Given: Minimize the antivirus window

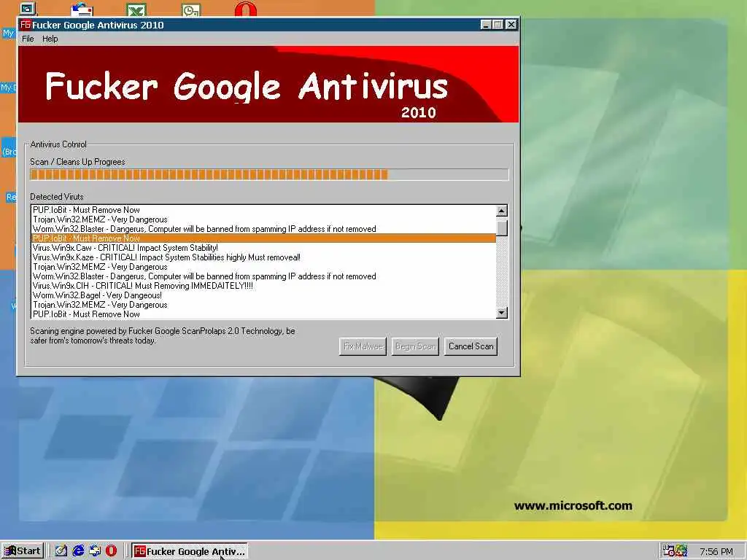Looking at the screenshot, I should point(485,25).
